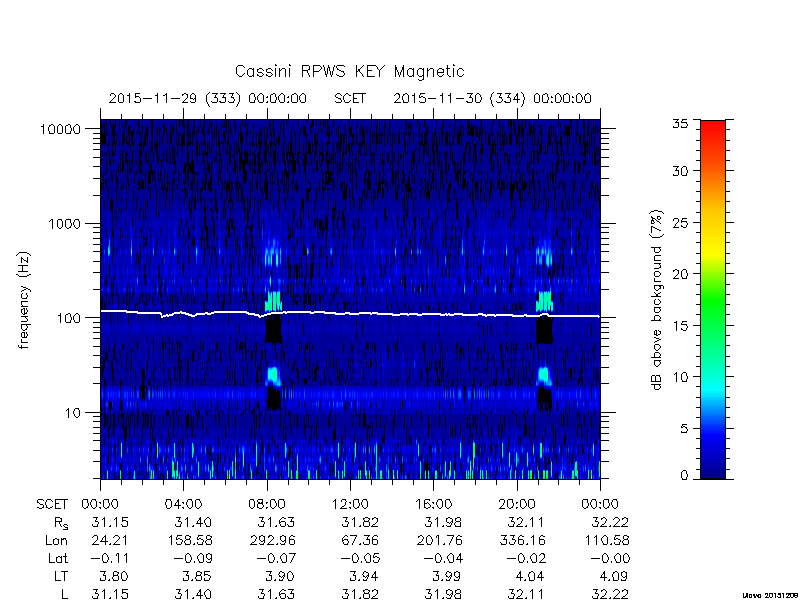Image resolution: width=800 pixels, height=600 pixels.
Task: Click the yellow band of the colorbar
Action: [713, 250]
